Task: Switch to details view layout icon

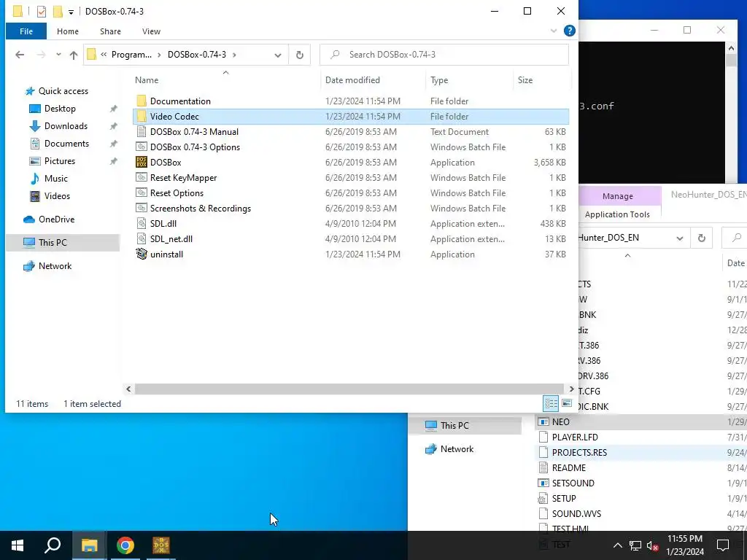Action: pos(551,404)
